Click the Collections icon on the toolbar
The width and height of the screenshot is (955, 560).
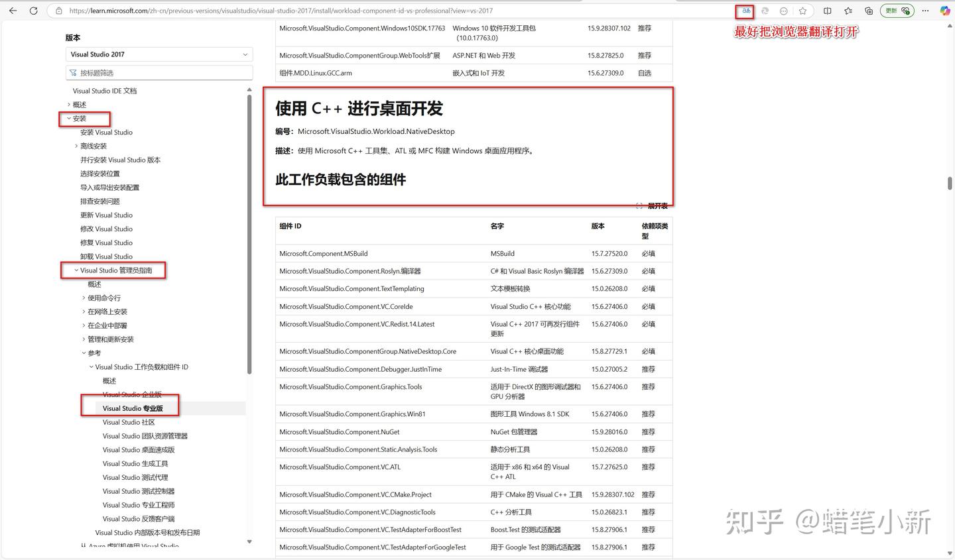point(868,11)
